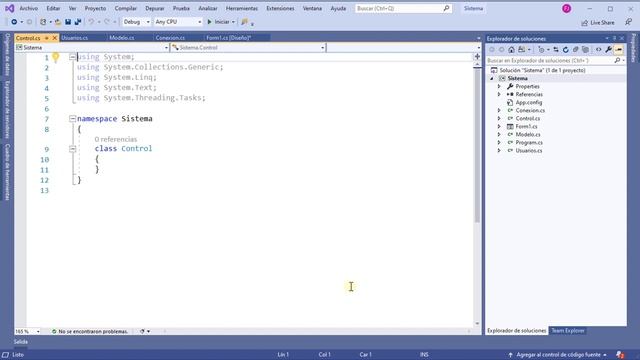Switch to the Form1.cs [Diseño] tab
Image resolution: width=640 pixels, height=360 pixels.
click(x=229, y=38)
